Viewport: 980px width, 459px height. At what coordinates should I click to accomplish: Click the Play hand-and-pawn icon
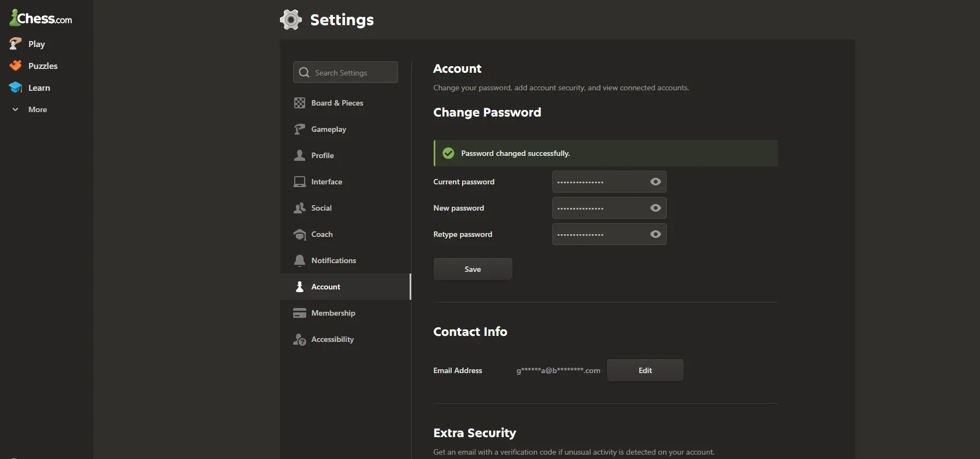(15, 44)
